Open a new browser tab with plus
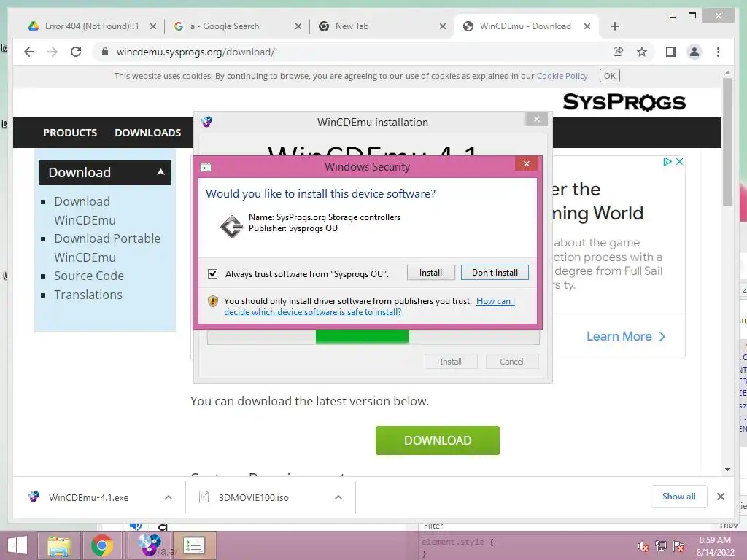Viewport: 747px width, 560px height. (614, 26)
